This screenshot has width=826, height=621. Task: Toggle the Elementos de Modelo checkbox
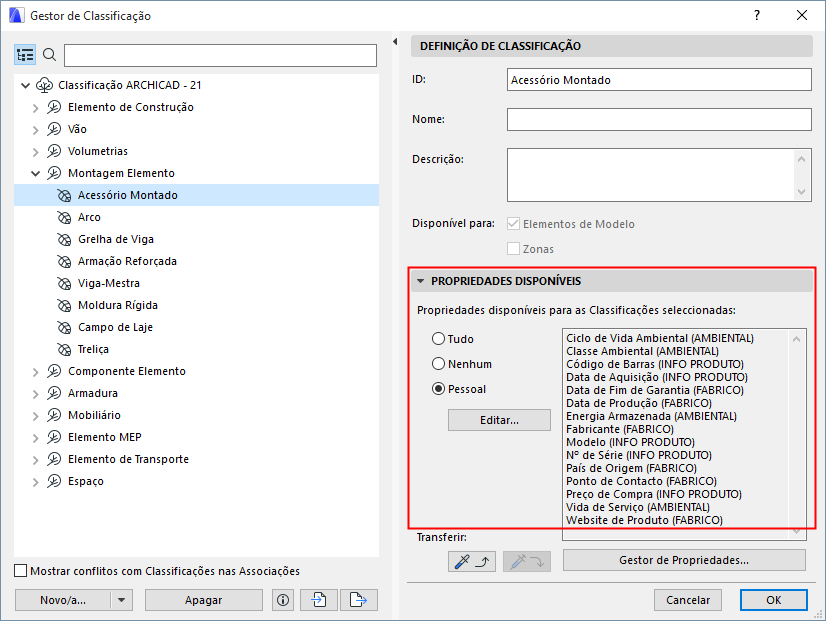pyautogui.click(x=513, y=223)
